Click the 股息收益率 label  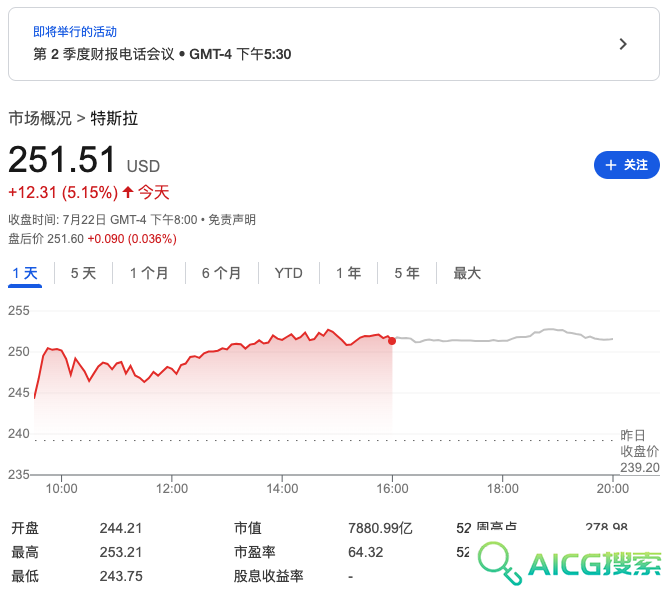point(268,576)
